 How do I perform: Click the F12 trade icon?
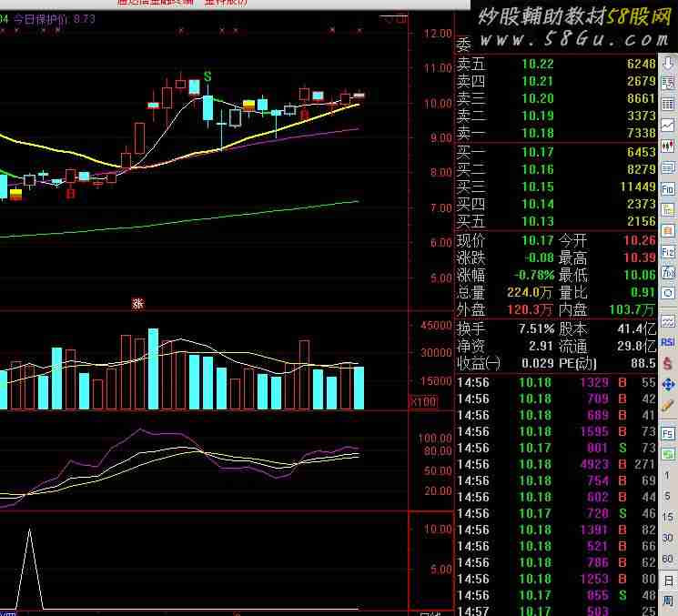[668, 252]
